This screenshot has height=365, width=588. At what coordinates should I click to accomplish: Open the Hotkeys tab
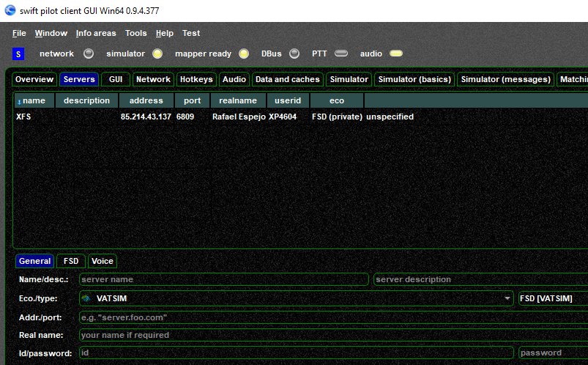click(196, 79)
